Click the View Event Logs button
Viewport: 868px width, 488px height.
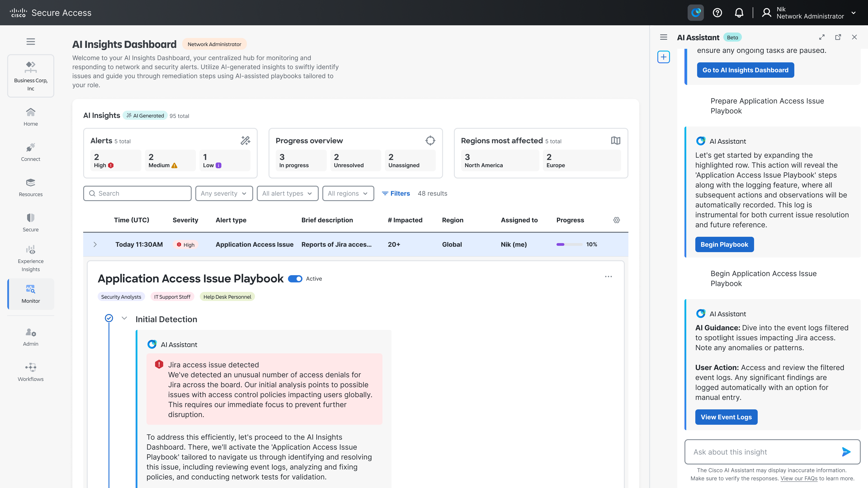726,417
